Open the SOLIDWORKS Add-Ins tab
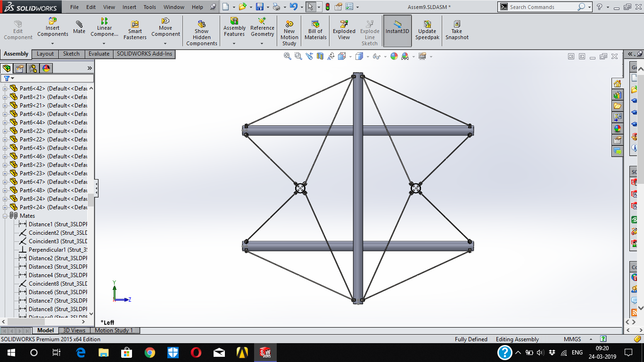The height and width of the screenshot is (362, 644). tap(145, 54)
